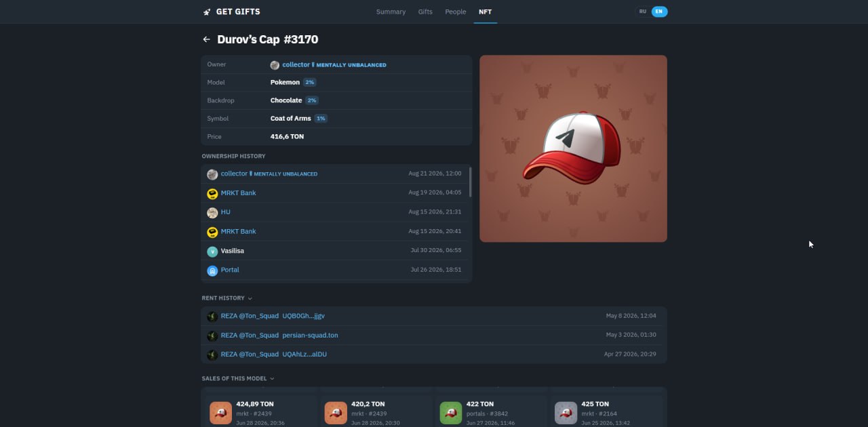868x427 pixels.
Task: Click REZA avatar in the UQAhLz...alDU row
Action: click(212, 354)
